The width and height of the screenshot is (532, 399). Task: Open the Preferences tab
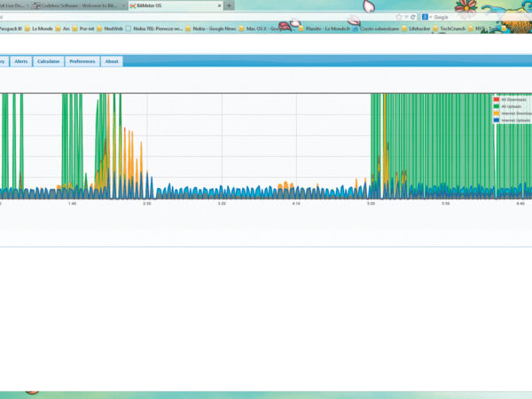(x=82, y=61)
